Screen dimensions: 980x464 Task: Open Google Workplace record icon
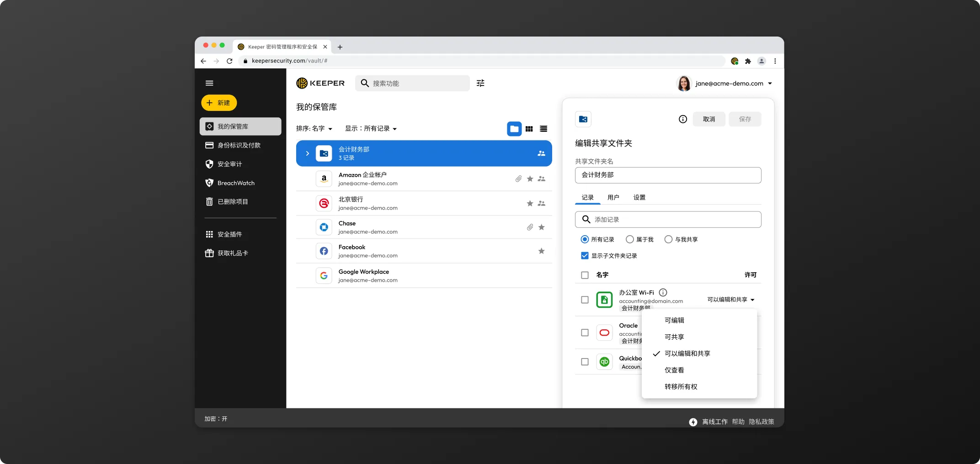tap(324, 276)
